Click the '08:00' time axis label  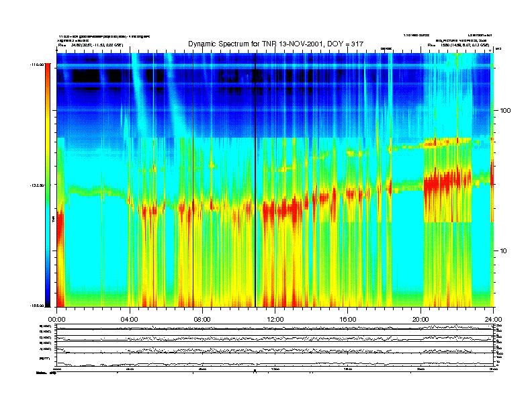click(x=202, y=320)
